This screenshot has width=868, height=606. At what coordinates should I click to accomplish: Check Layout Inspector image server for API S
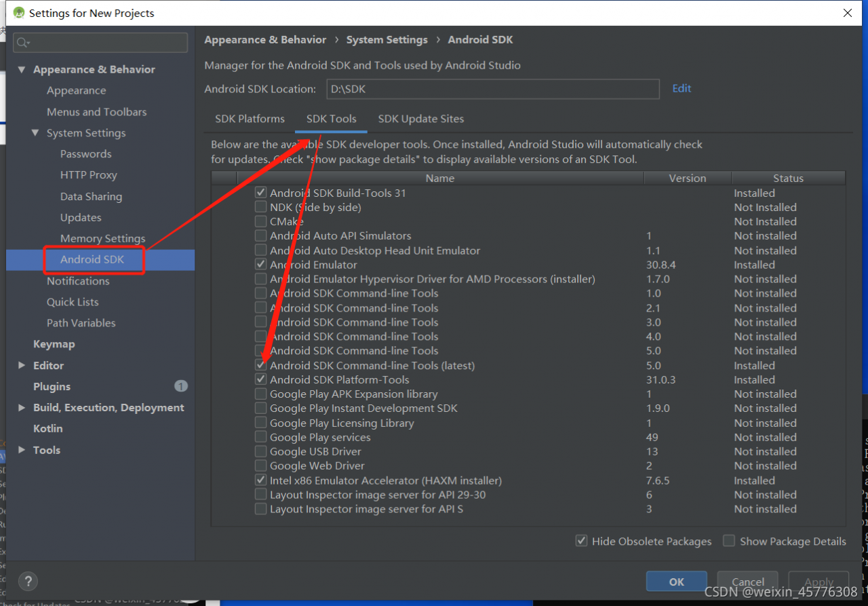coord(260,510)
